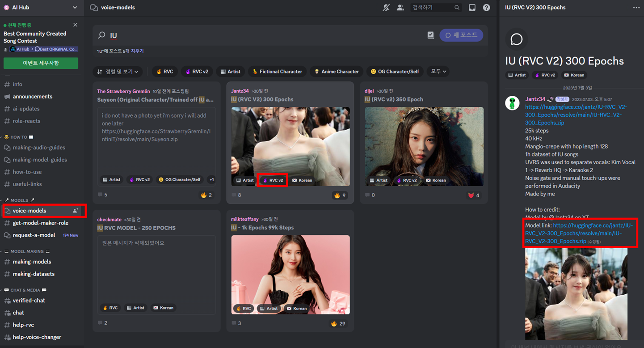The height and width of the screenshot is (348, 644).
Task: Click the 이벤트 세부사항 event details button
Action: click(41, 63)
